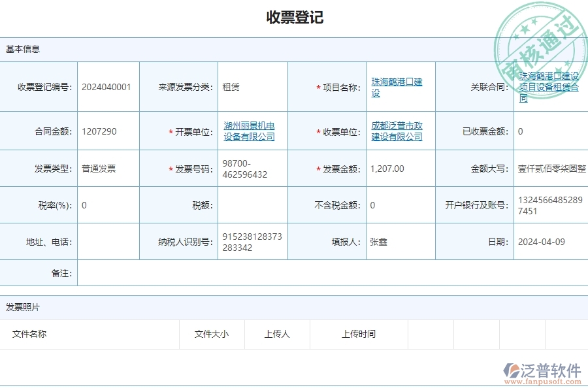Click the 税率 field showing 0
588x392 pixels.
(x=105, y=204)
